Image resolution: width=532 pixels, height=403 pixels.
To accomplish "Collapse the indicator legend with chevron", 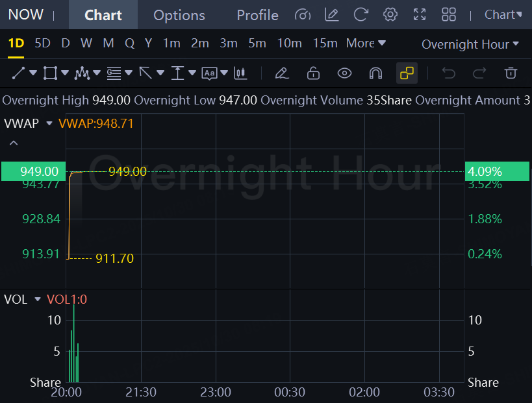I will tap(14, 143).
